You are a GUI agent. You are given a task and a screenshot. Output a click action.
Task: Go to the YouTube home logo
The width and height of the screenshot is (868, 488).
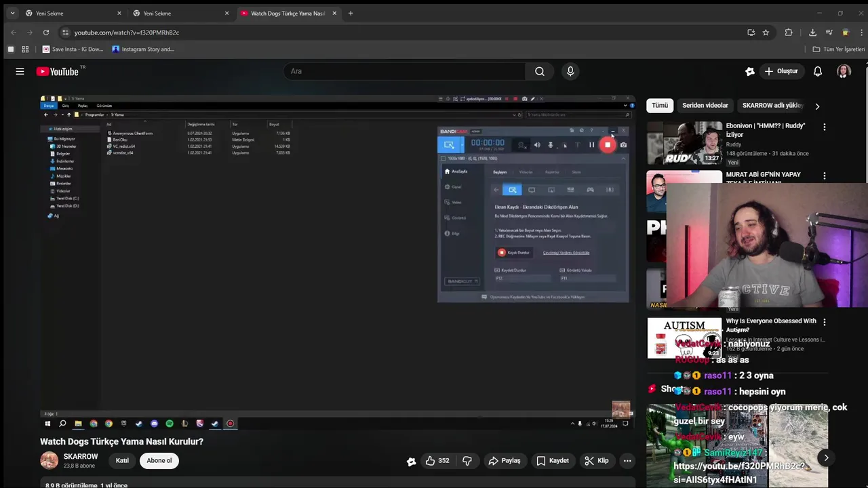tap(58, 71)
